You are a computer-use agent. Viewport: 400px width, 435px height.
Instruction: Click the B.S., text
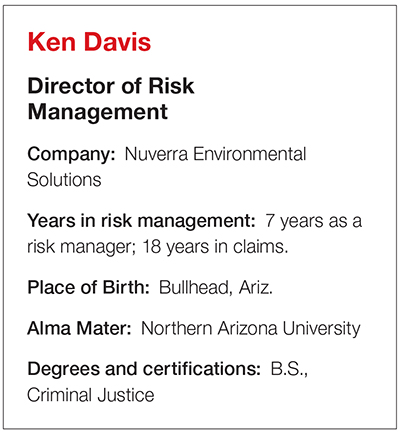point(289,369)
